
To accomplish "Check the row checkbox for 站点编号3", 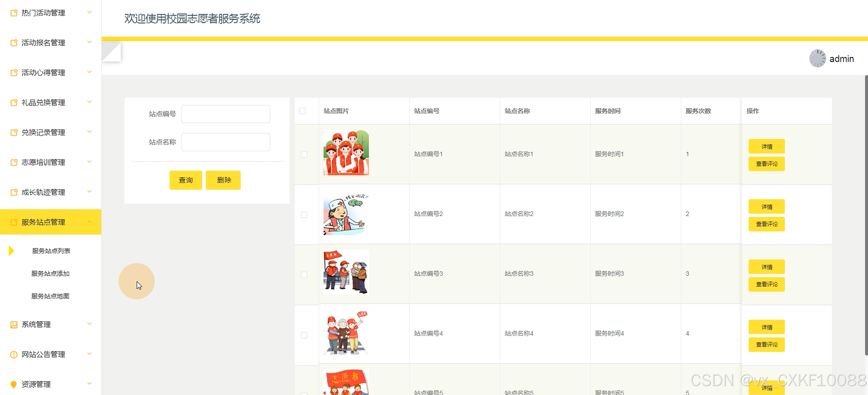I will 304,275.
